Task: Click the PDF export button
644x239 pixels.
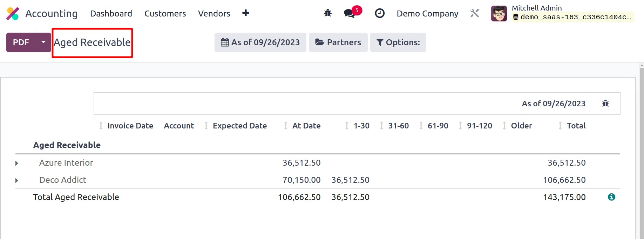Action: pos(21,42)
